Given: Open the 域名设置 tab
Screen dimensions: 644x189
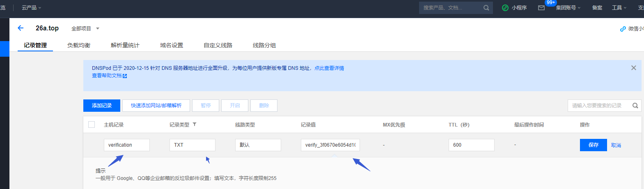Looking at the screenshot, I should click(172, 45).
